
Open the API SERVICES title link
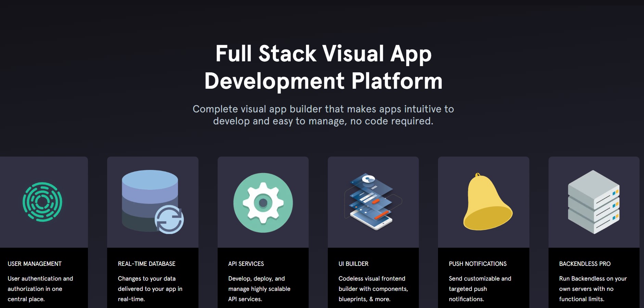[x=246, y=264]
